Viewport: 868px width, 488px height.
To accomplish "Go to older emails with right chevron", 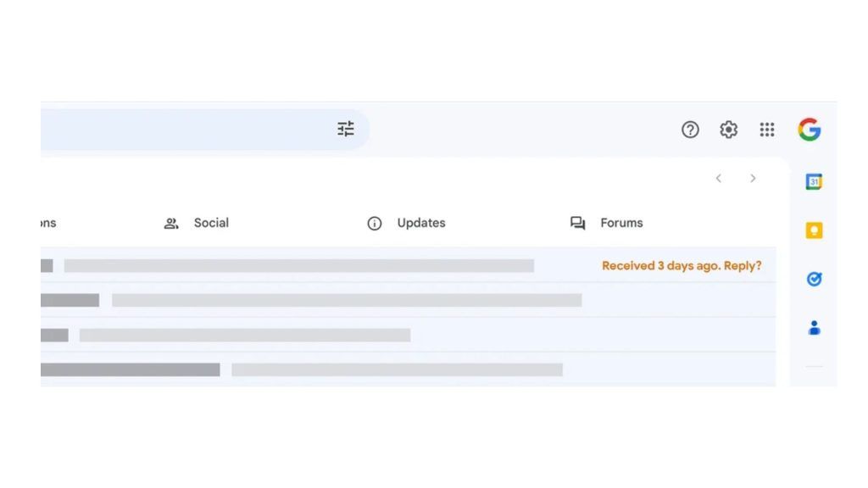I will [x=753, y=179].
